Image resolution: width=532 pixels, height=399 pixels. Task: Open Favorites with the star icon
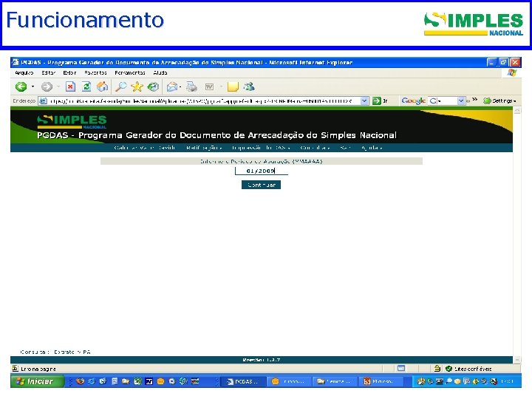pyautogui.click(x=137, y=87)
